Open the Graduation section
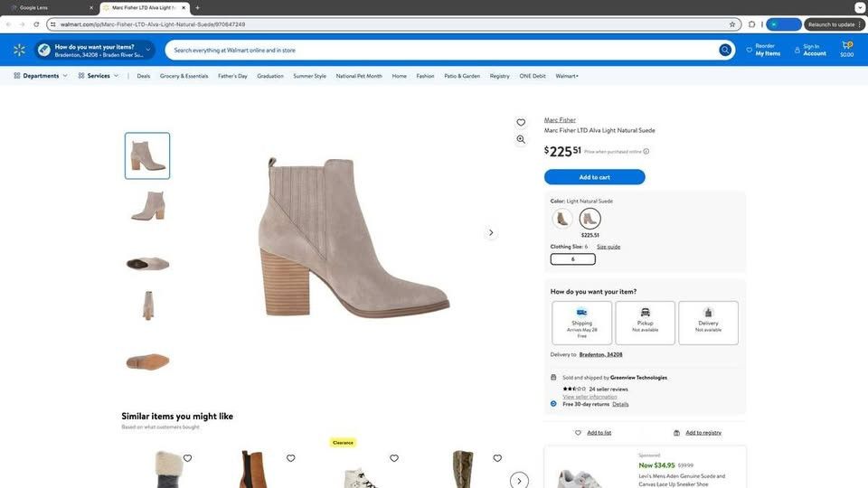This screenshot has width=868, height=488. (270, 76)
